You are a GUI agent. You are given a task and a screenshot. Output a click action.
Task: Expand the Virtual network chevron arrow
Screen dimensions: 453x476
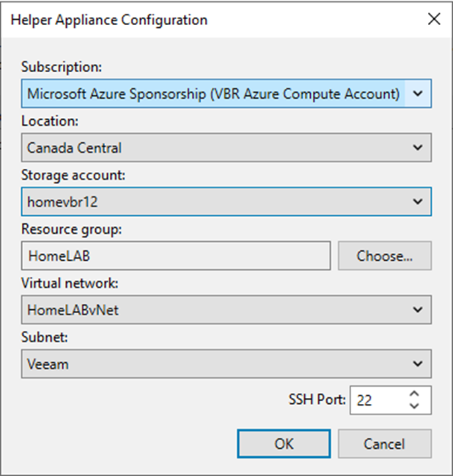418,310
